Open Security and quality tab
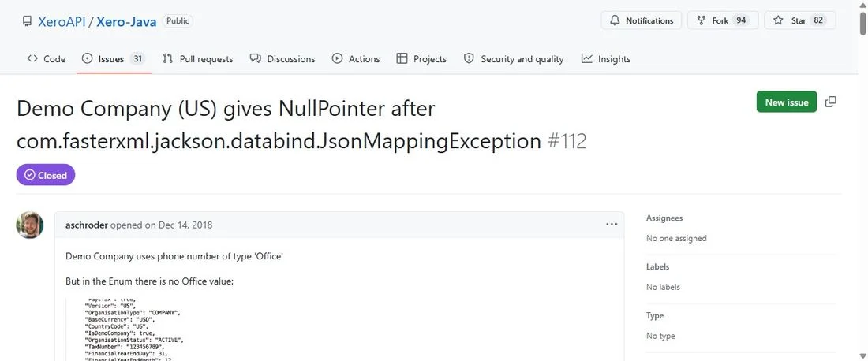Image resolution: width=868 pixels, height=361 pixels. 514,58
